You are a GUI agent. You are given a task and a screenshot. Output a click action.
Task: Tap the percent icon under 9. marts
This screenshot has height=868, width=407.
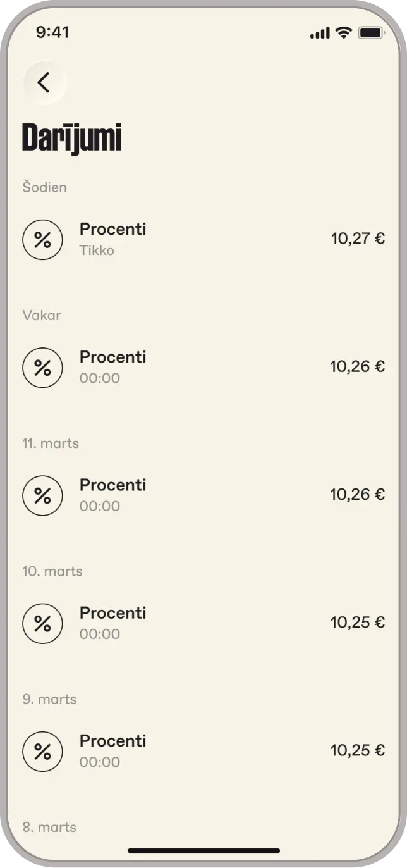click(x=42, y=751)
